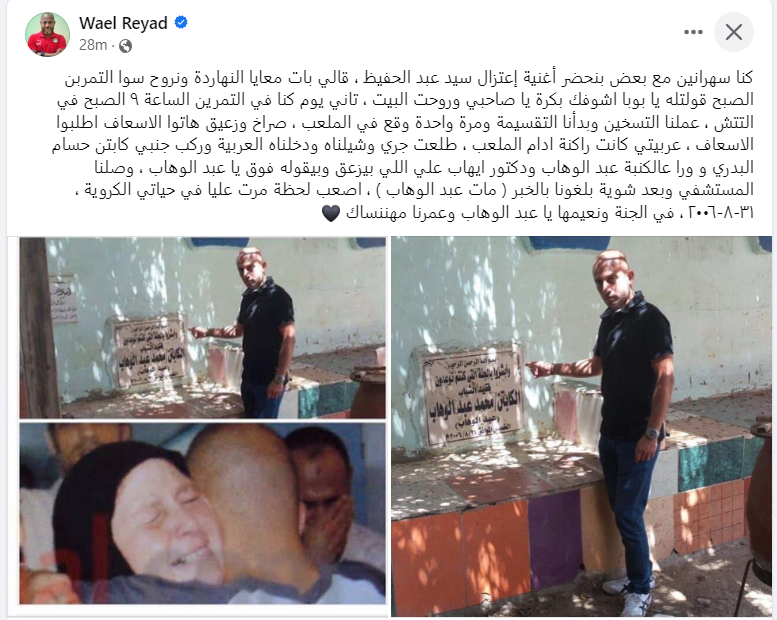Screen dimensions: 777x620
Task: Click the black heart emoji in post
Action: (x=331, y=214)
